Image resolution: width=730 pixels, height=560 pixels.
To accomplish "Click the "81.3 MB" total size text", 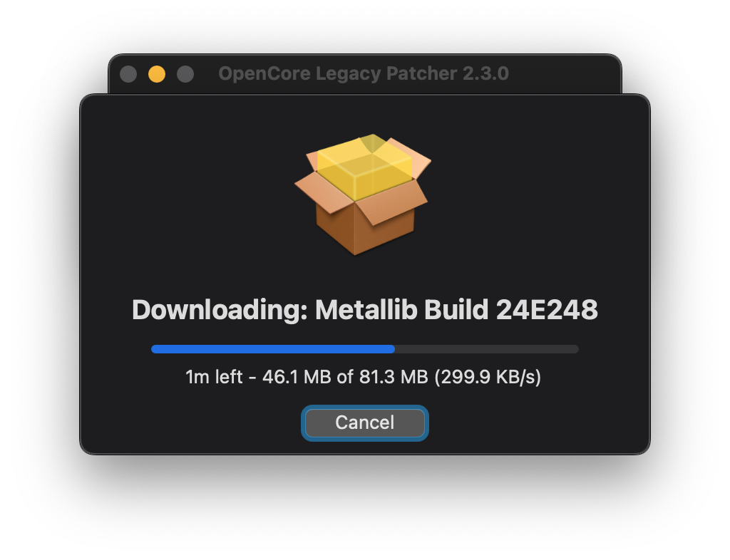I will pos(394,377).
